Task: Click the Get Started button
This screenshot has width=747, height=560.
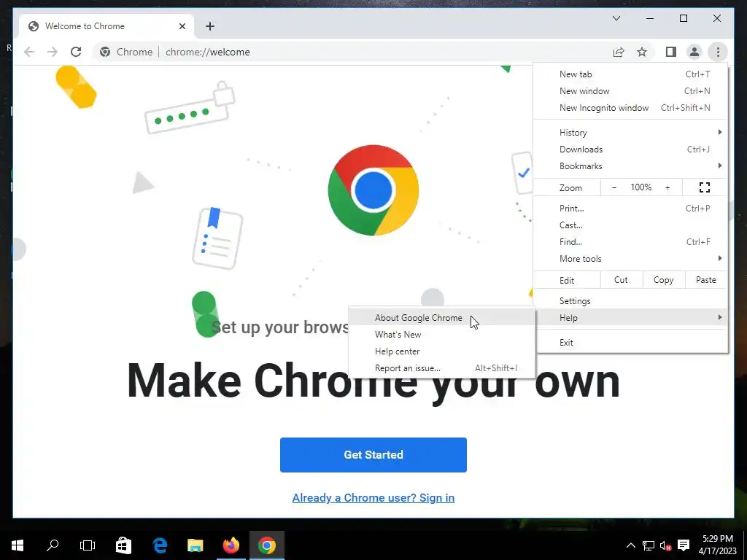Action: [373, 455]
